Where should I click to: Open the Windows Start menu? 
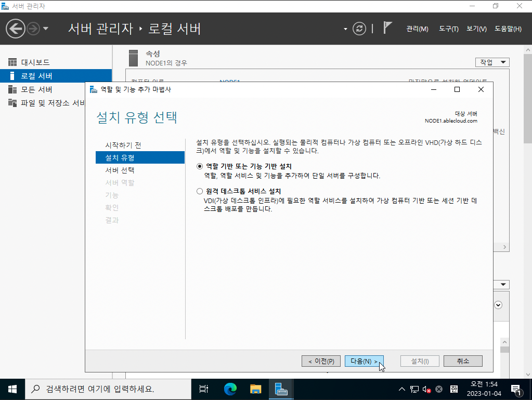click(12, 389)
